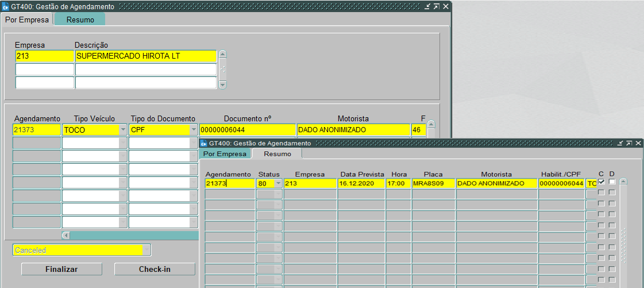Click the up arrow right of the D checkbox
The image size is (644, 288).
(x=623, y=182)
